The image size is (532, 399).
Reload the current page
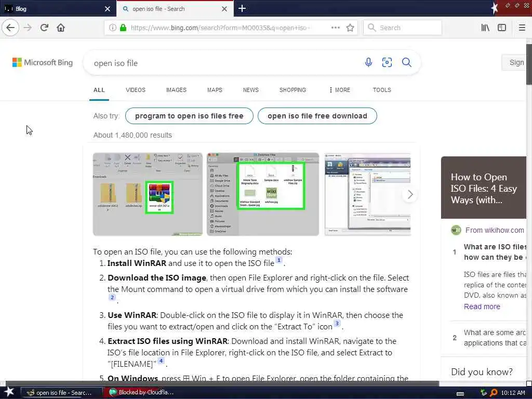coord(45,28)
